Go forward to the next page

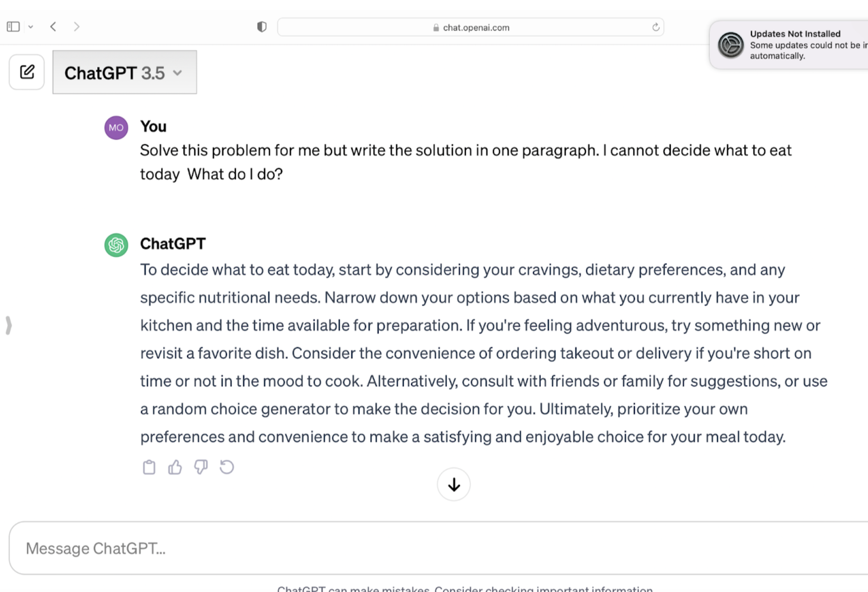(x=76, y=27)
